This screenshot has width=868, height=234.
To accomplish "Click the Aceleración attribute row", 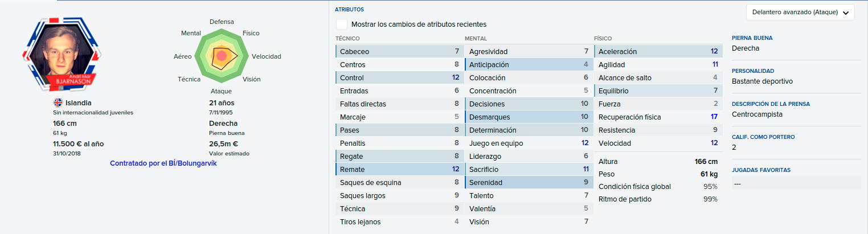I will [x=658, y=51].
